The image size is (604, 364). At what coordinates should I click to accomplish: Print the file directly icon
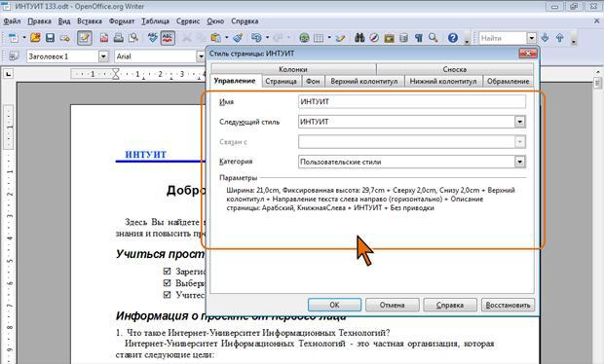(x=119, y=38)
